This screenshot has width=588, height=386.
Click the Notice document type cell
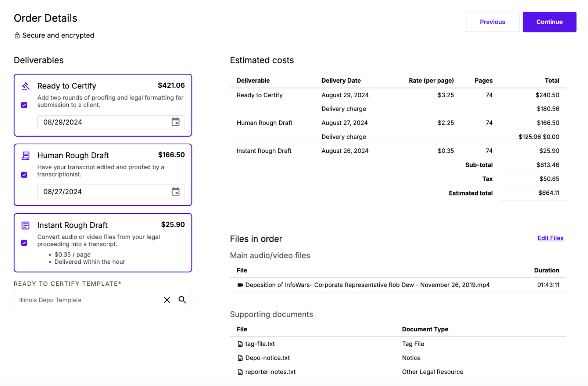coord(411,358)
